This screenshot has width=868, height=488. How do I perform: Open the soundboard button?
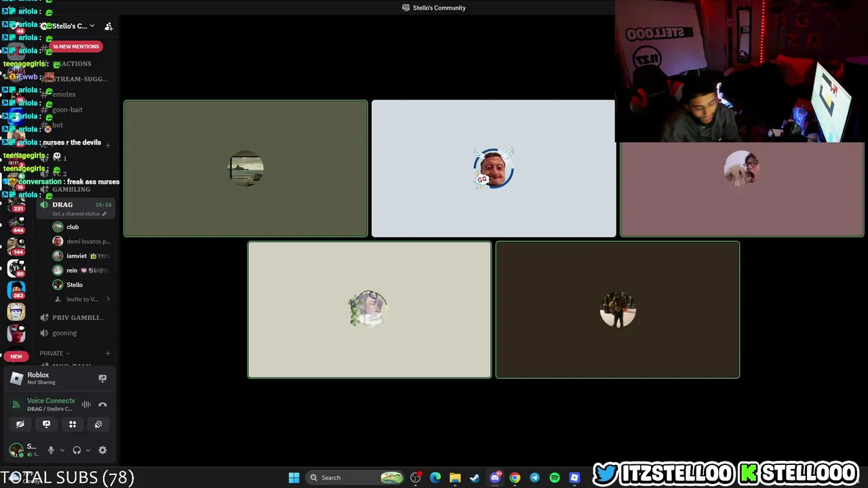pos(98,424)
